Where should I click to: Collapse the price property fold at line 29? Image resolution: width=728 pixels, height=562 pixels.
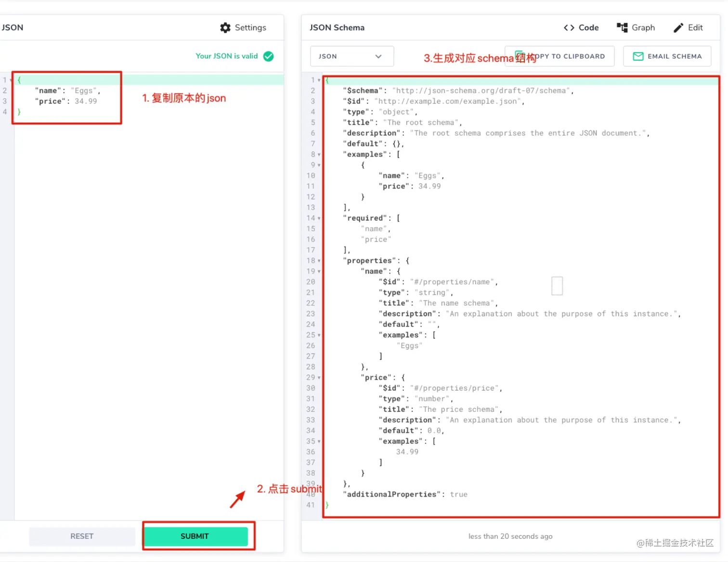click(319, 378)
